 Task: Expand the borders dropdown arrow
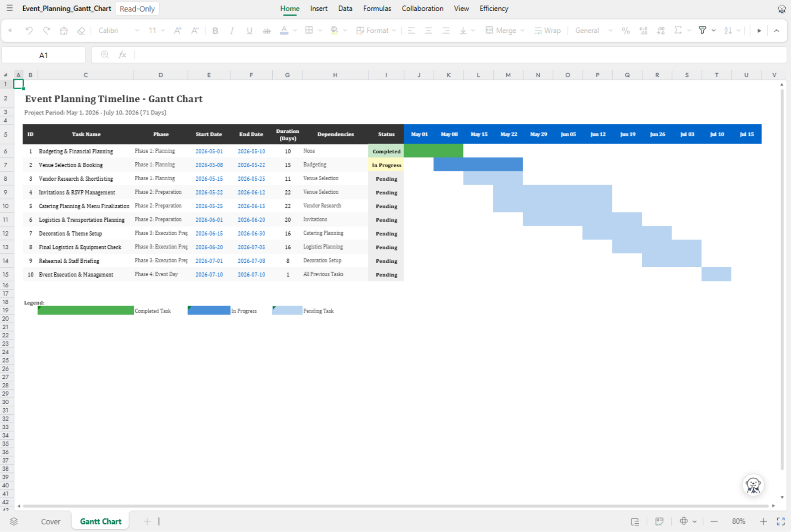(x=320, y=30)
